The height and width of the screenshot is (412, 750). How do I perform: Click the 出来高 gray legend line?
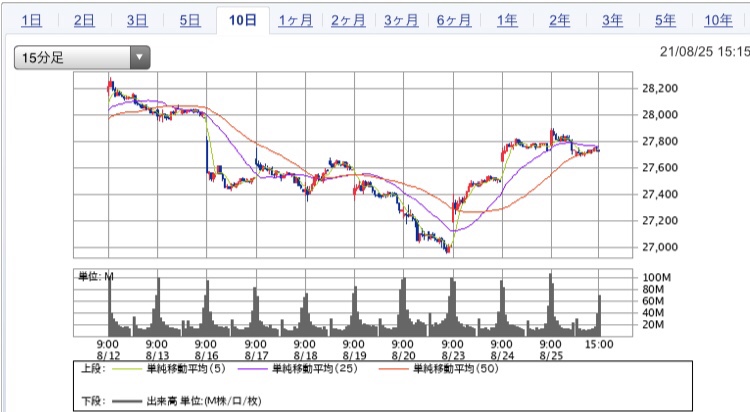click(x=127, y=401)
